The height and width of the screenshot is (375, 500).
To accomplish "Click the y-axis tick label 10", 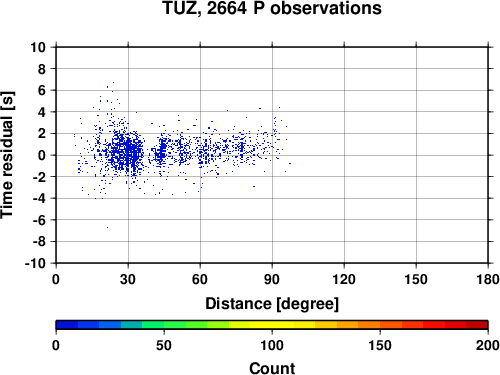I will click(38, 47).
